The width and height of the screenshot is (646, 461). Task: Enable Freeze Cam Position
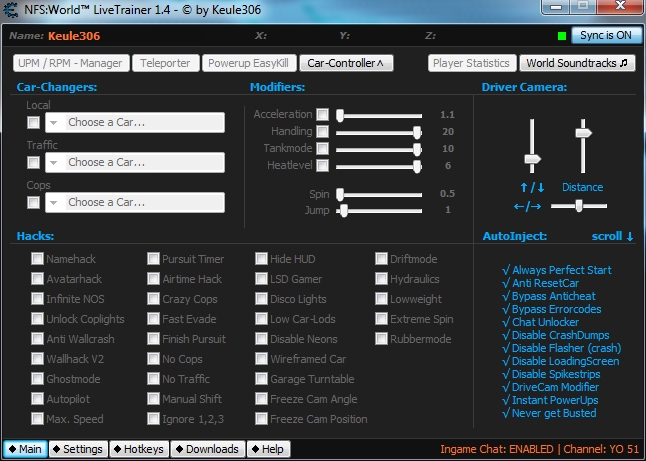(x=261, y=419)
